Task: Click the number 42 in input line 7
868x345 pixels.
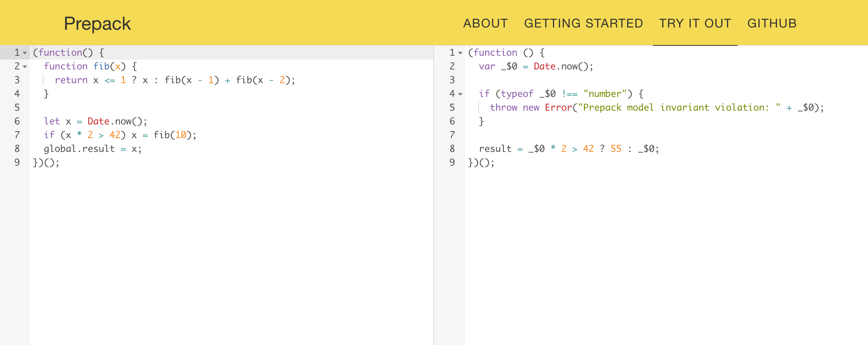Action: [115, 135]
